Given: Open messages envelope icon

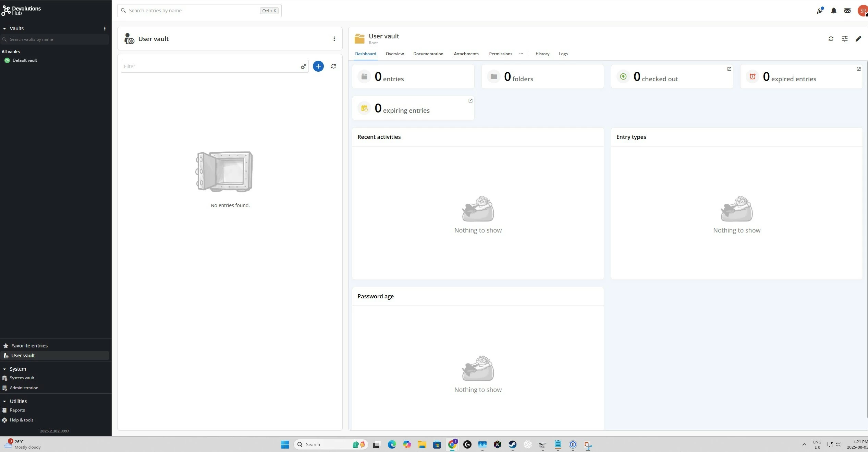Looking at the screenshot, I should pos(847,11).
